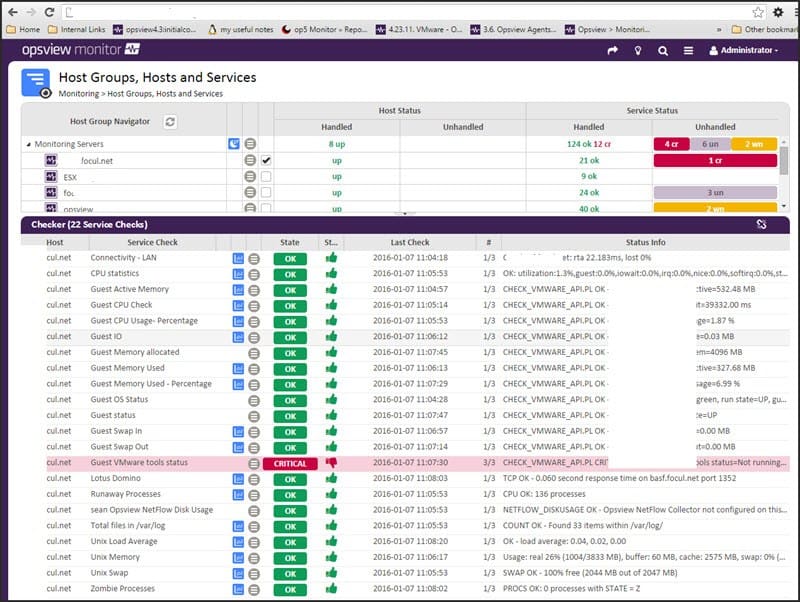Viewport: 800px width, 602px height.
Task: Open the search magnifier icon
Action: 663,51
